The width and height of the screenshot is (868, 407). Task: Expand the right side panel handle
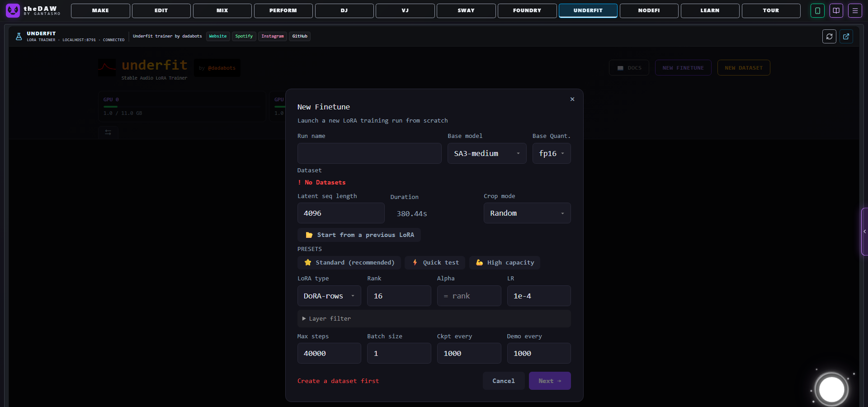click(864, 232)
